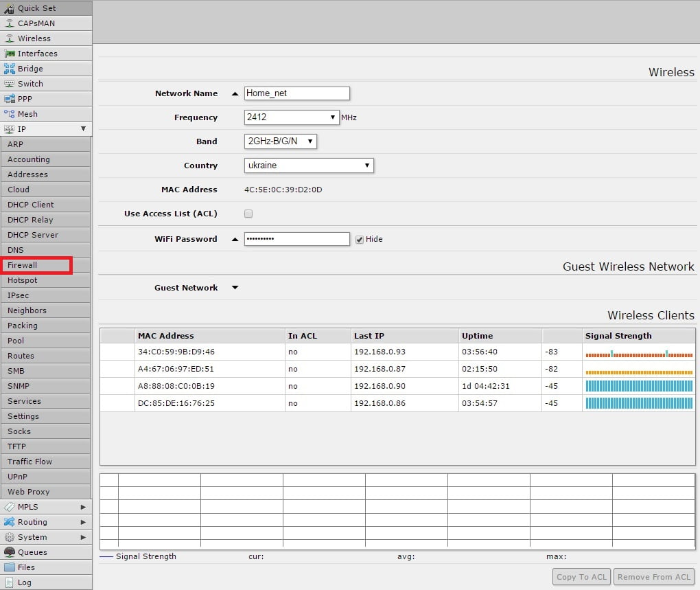Click signal bar for client 192.168.0.87
Screen dimensions: 700x590
(x=639, y=372)
